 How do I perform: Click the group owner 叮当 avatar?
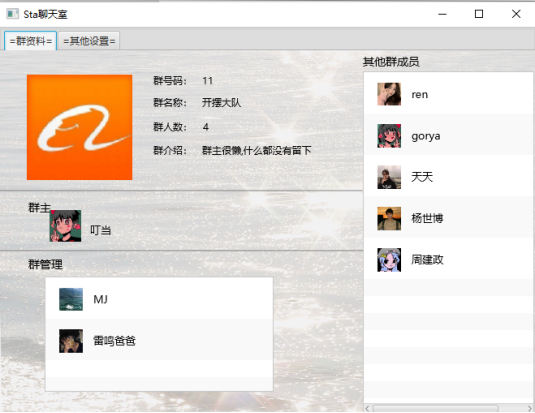point(65,226)
